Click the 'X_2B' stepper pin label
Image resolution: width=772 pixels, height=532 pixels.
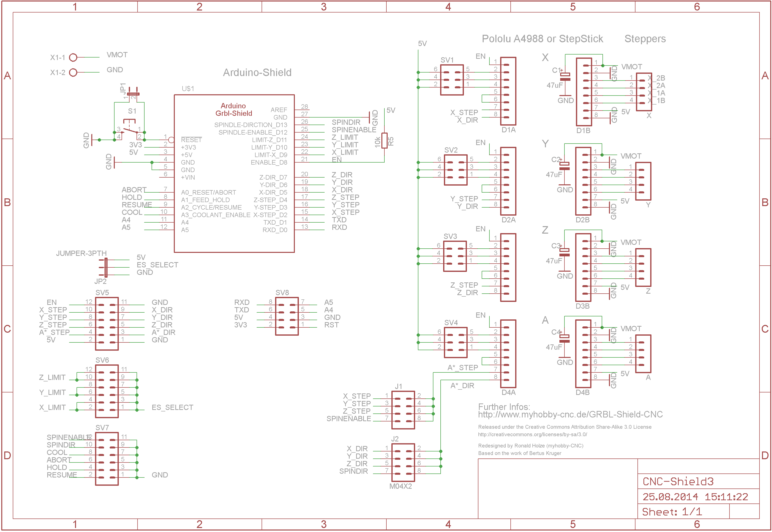(656, 78)
